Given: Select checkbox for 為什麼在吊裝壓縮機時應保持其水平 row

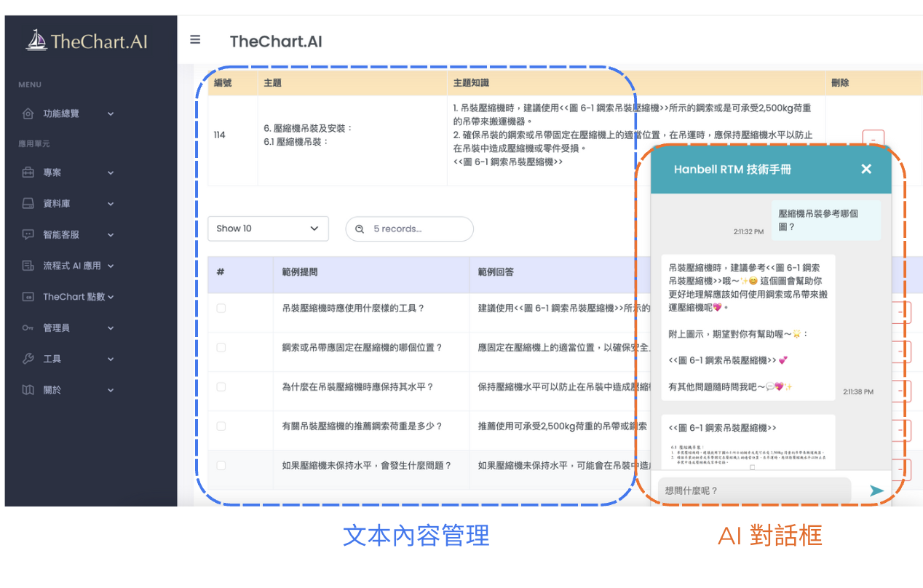Looking at the screenshot, I should (221, 387).
